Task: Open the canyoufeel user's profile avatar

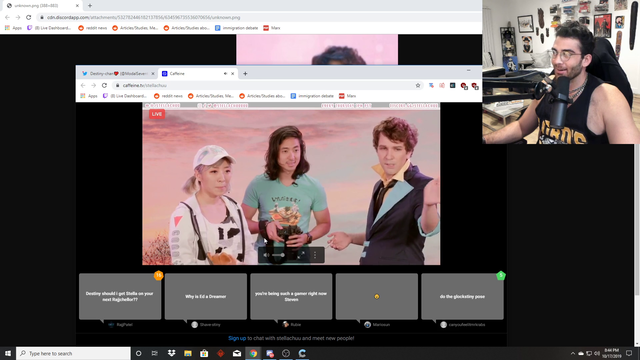Action: [x=443, y=324]
